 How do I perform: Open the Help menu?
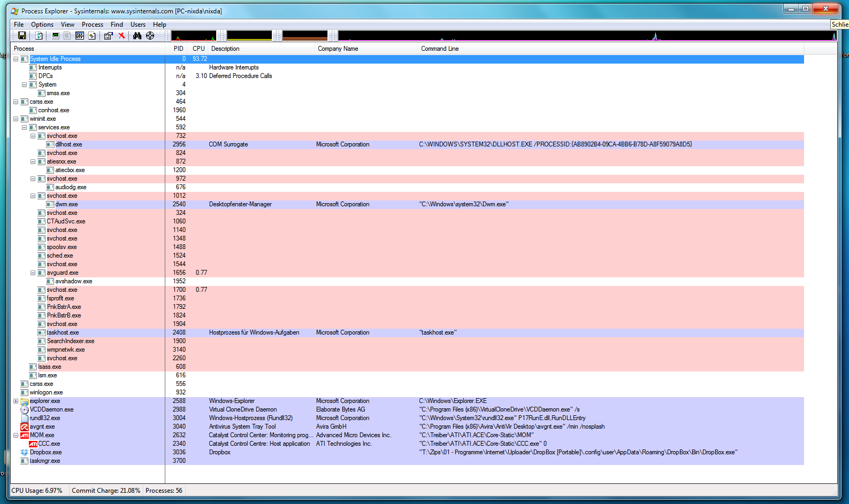click(159, 25)
